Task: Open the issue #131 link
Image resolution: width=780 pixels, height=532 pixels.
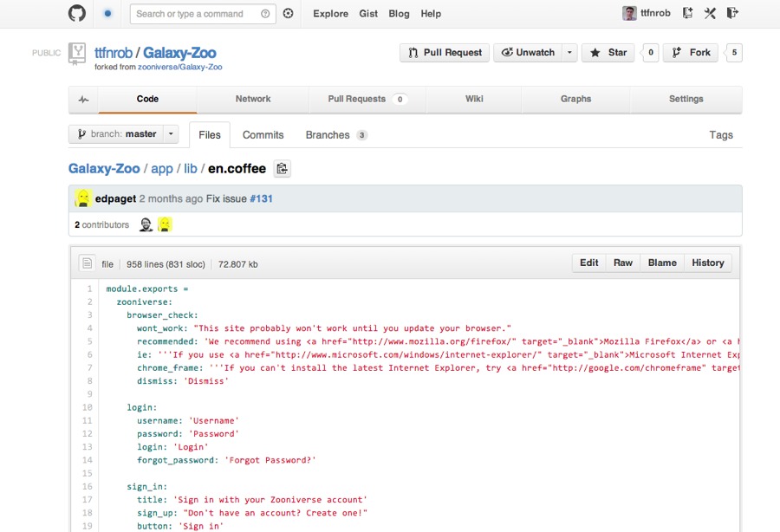Action: (x=261, y=198)
